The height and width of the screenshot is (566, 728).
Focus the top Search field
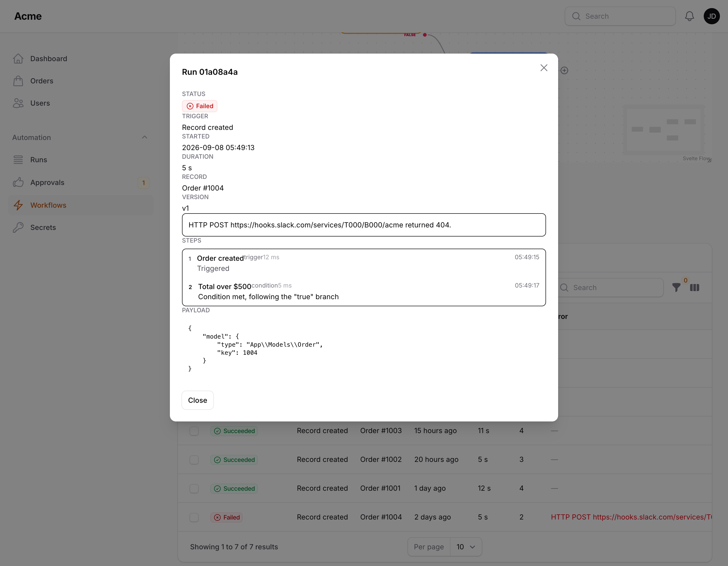tap(620, 16)
